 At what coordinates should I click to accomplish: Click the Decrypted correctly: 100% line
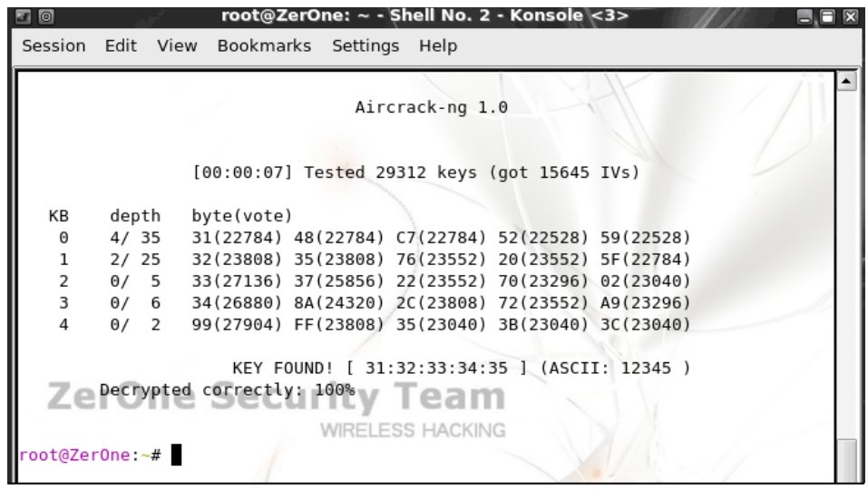tap(227, 390)
